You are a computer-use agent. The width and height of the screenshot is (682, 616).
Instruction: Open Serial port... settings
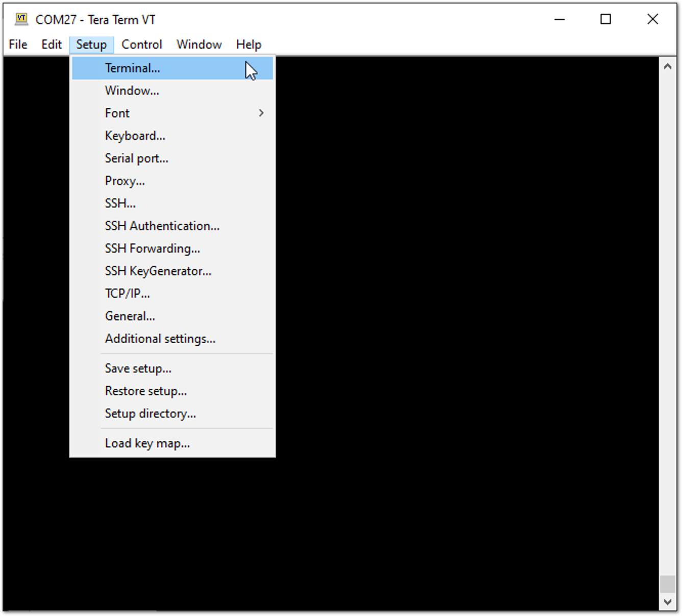136,158
